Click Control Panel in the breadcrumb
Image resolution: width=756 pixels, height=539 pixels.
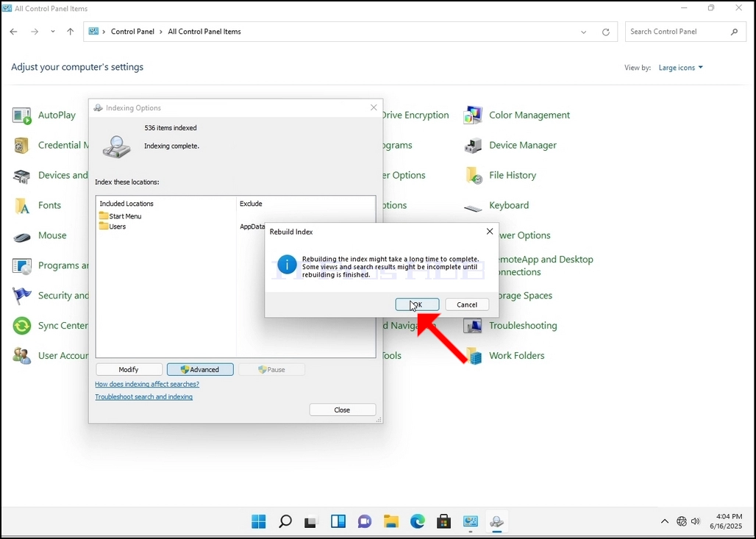[132, 32]
